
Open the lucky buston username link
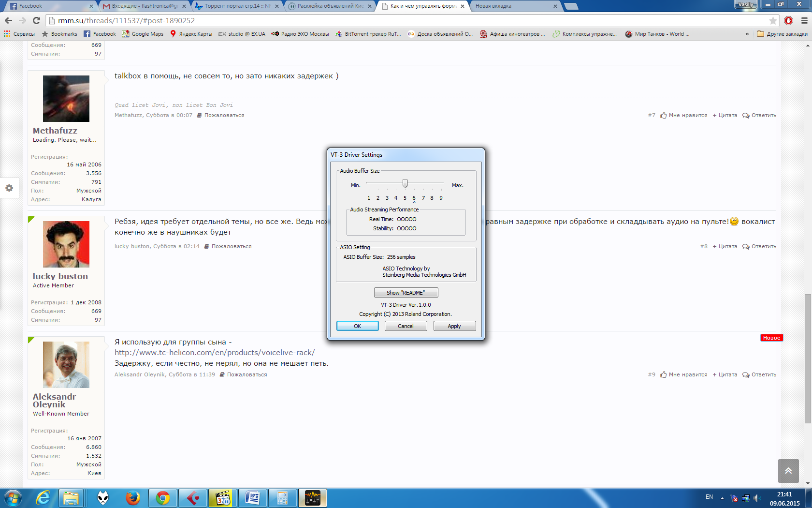(x=60, y=276)
